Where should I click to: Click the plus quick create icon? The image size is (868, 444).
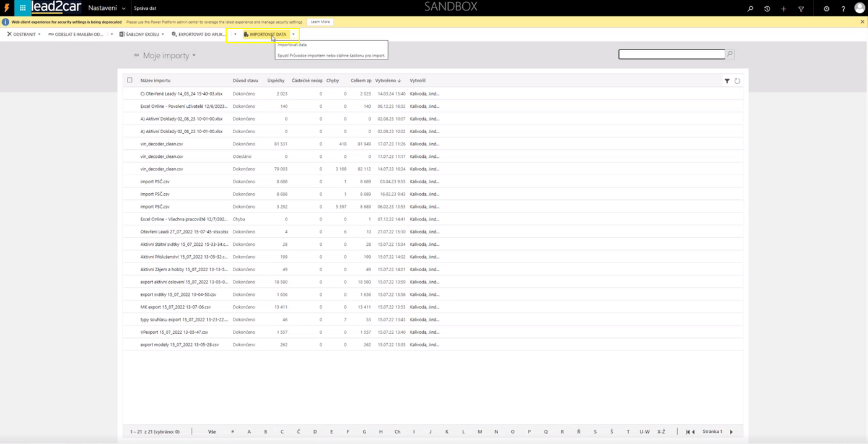click(784, 9)
